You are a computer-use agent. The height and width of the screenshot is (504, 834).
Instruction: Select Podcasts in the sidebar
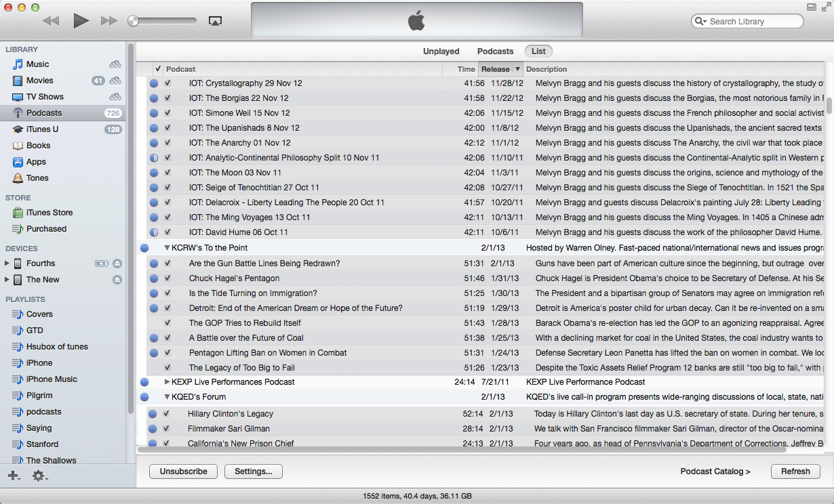pos(44,113)
